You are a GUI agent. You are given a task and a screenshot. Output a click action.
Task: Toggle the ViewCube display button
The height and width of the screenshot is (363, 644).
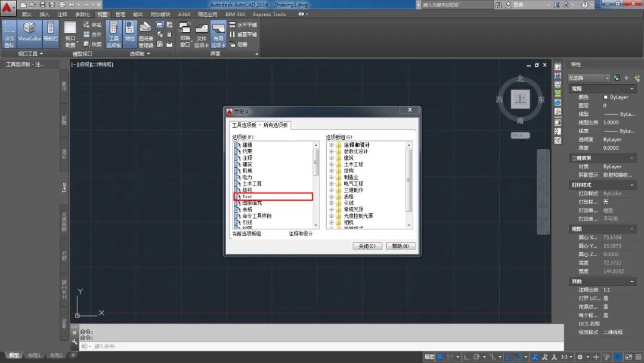pos(29,34)
